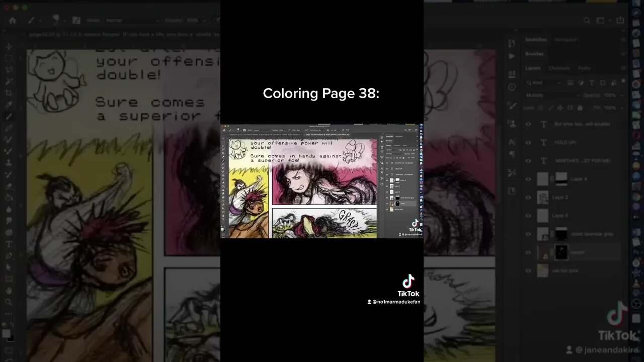This screenshot has height=362, width=644.
Task: Filter for type layers in the enlarged Layers panel
Action: [x=592, y=82]
